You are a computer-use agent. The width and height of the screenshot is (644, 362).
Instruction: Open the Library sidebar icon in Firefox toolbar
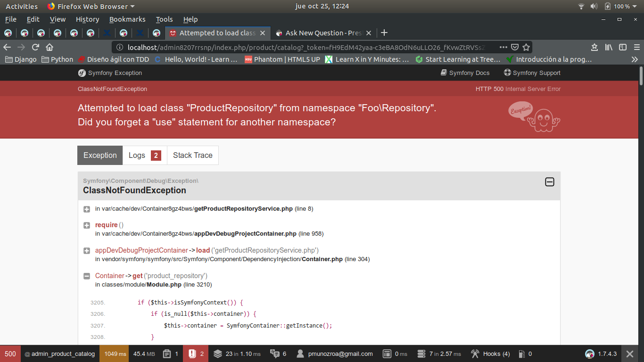pyautogui.click(x=609, y=47)
